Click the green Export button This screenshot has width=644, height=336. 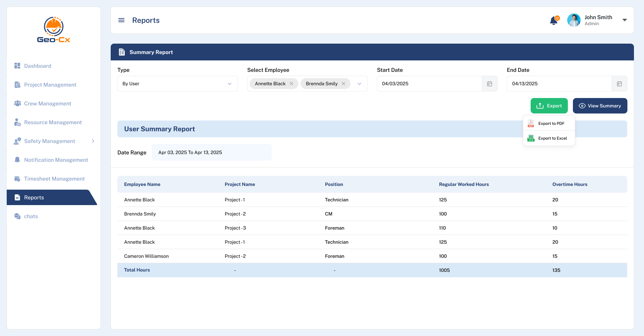549,106
